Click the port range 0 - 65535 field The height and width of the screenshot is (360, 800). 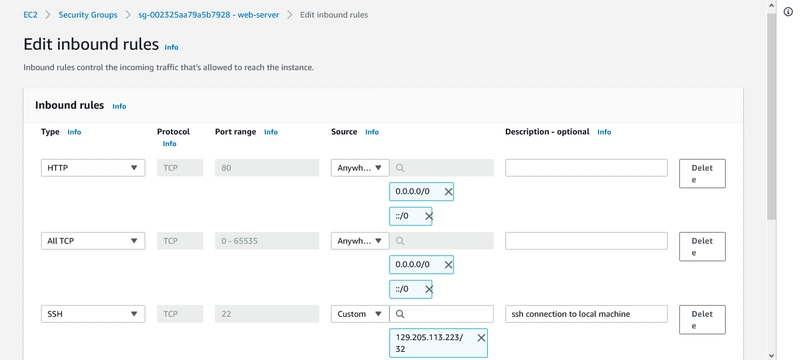[267, 241]
